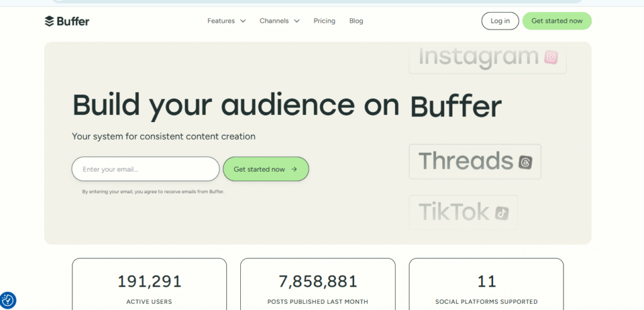Click the email consent disclaimer text
This screenshot has width=644, height=310.
pos(153,192)
